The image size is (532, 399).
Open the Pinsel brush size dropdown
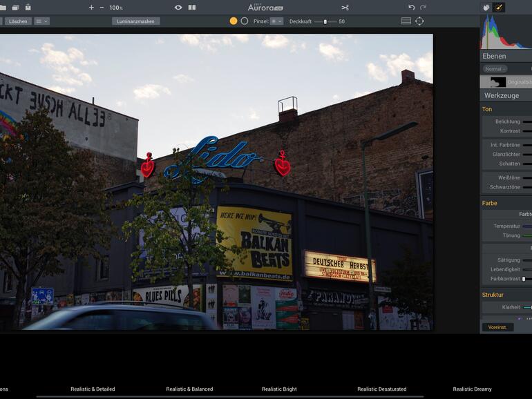276,21
